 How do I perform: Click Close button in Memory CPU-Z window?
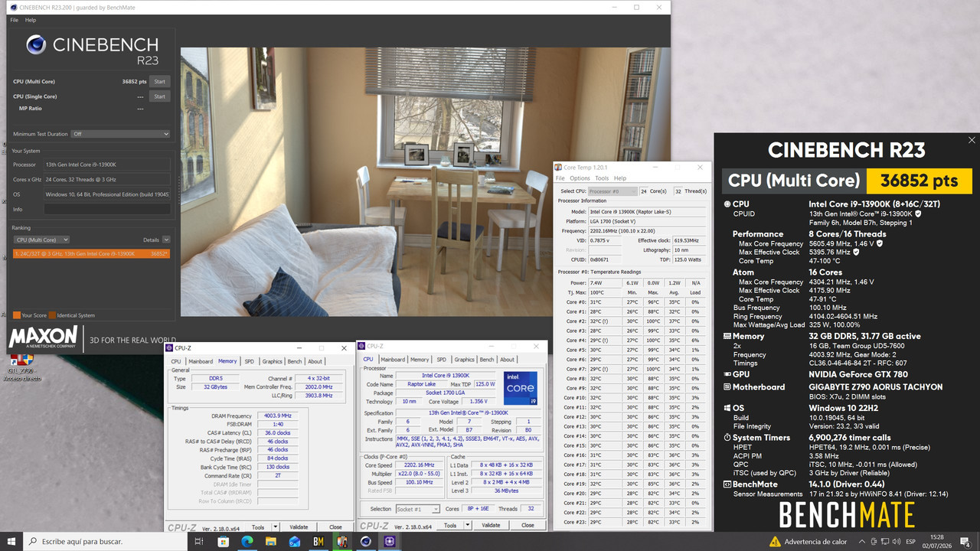[x=335, y=527]
